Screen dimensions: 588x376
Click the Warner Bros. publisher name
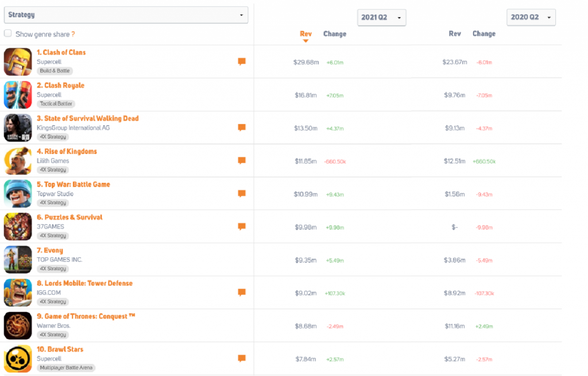click(x=53, y=326)
